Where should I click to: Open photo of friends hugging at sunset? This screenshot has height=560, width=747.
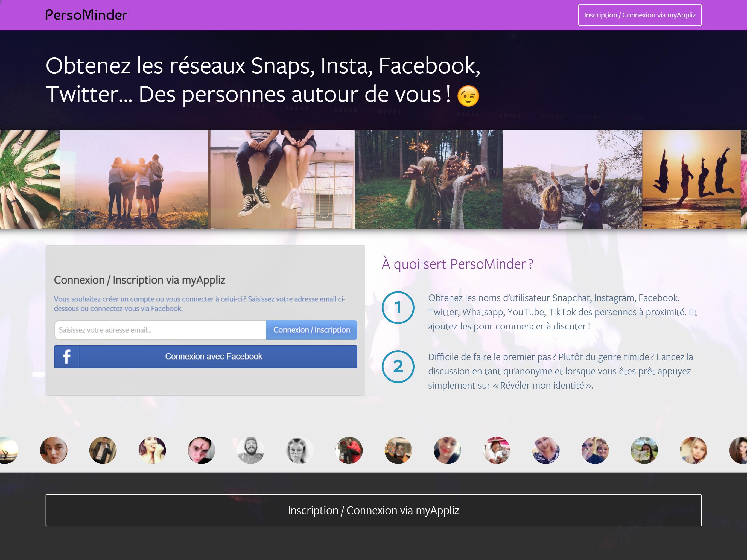[x=134, y=180]
